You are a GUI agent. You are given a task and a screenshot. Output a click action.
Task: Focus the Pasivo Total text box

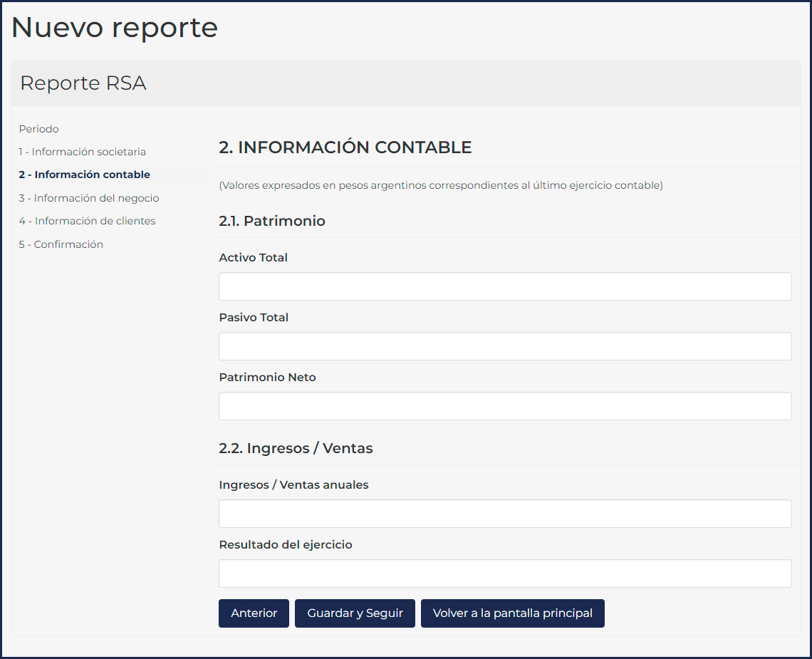[x=505, y=346]
